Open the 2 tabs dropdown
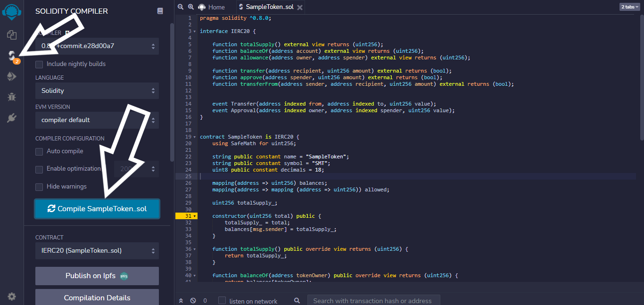The height and width of the screenshot is (305, 644). tap(630, 7)
